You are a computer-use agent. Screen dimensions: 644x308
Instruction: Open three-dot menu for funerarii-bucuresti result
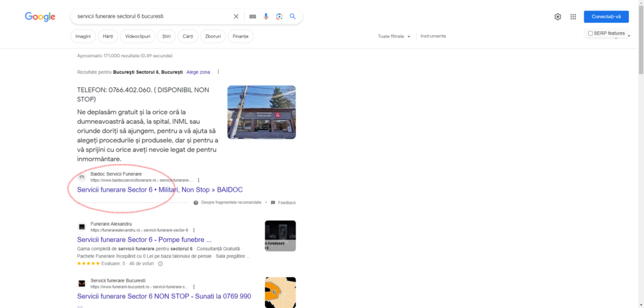pyautogui.click(x=194, y=287)
